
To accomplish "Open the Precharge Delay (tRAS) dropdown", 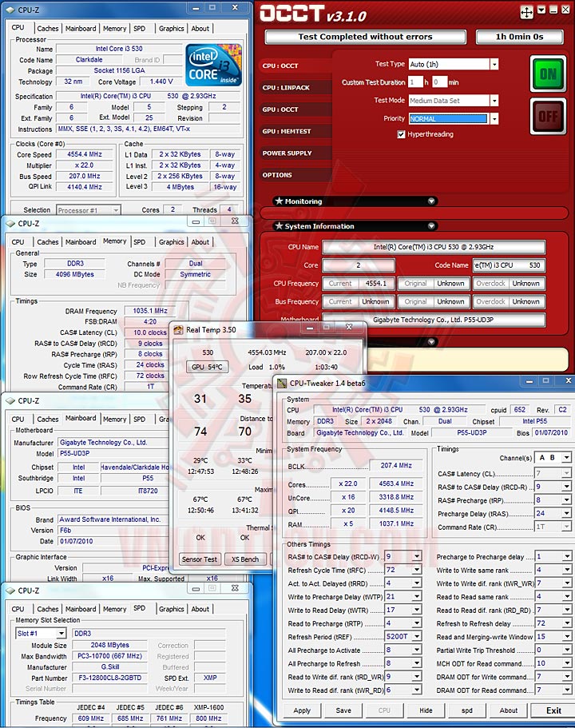I will 566,514.
